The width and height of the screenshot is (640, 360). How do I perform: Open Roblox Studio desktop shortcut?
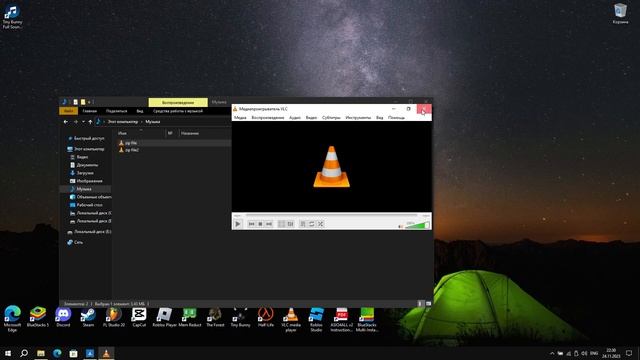point(316,320)
